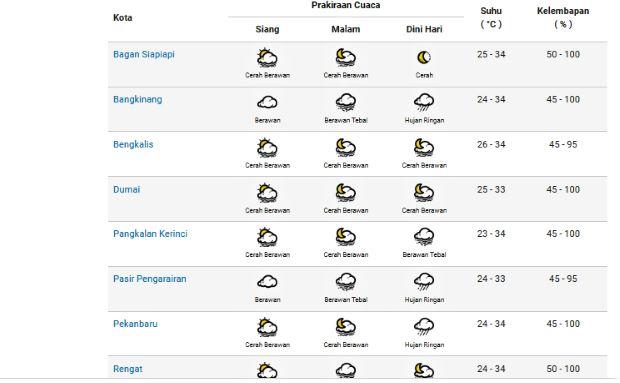The width and height of the screenshot is (620, 383).
Task: Click Pangkalan Kerinci Dini Hari thick cloud icon
Action: (424, 237)
